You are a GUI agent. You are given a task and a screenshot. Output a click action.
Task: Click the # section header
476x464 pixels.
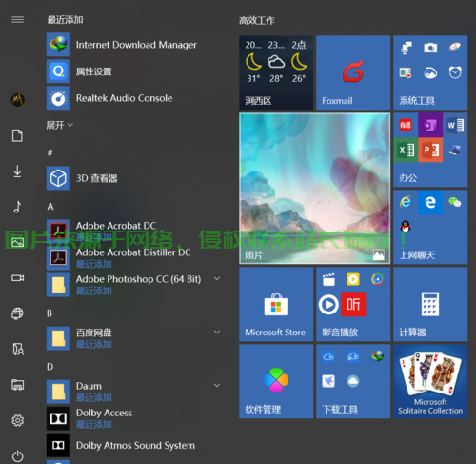click(x=50, y=153)
